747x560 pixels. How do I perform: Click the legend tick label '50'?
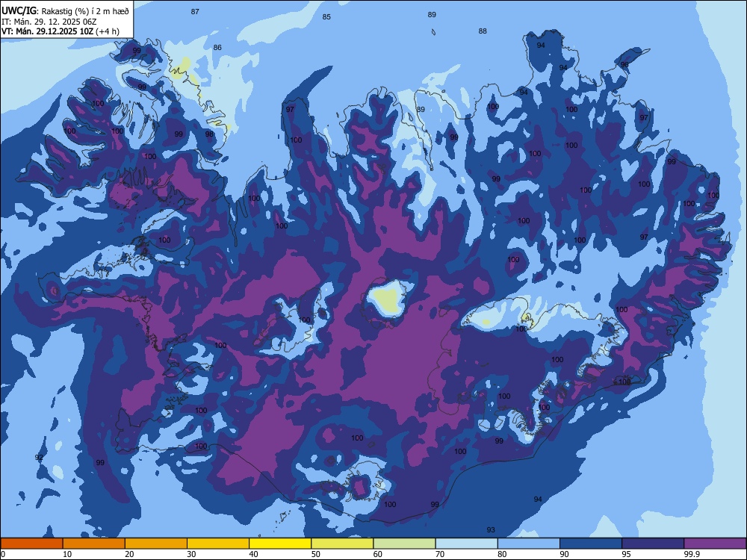tap(316, 554)
